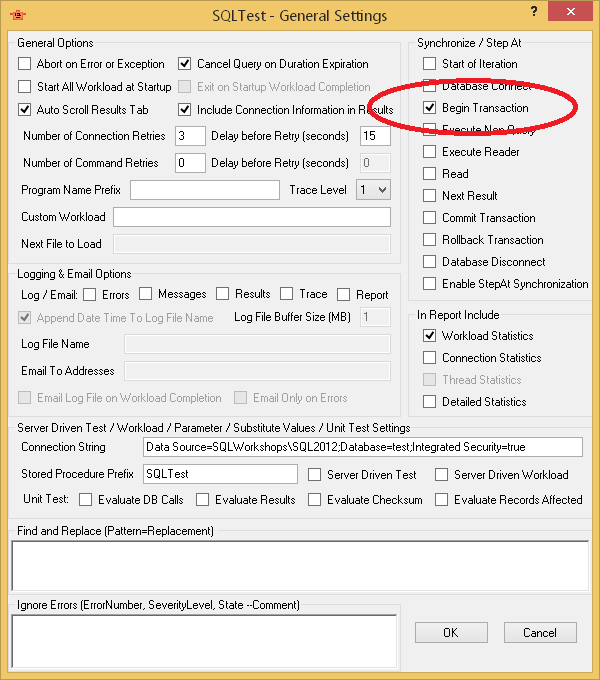Viewport: 600px width, 680px height.
Task: Click the Ignore Errors text area
Action: (204, 641)
